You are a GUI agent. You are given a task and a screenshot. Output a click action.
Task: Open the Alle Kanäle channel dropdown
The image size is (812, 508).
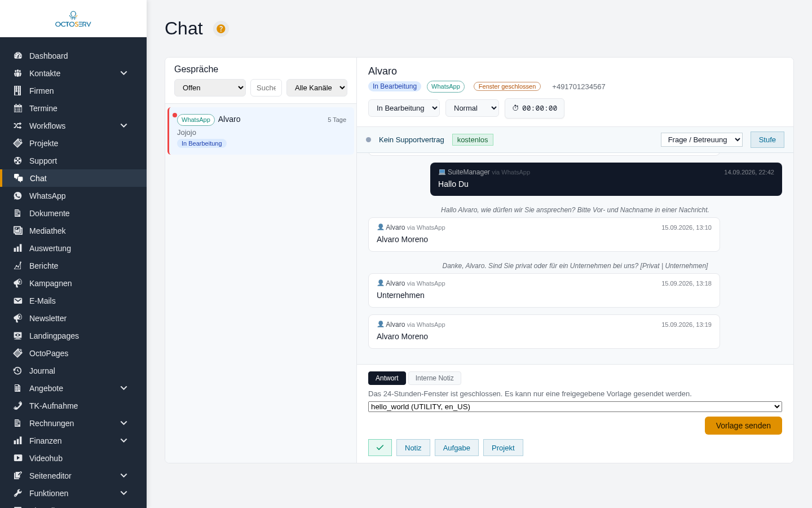tap(317, 88)
